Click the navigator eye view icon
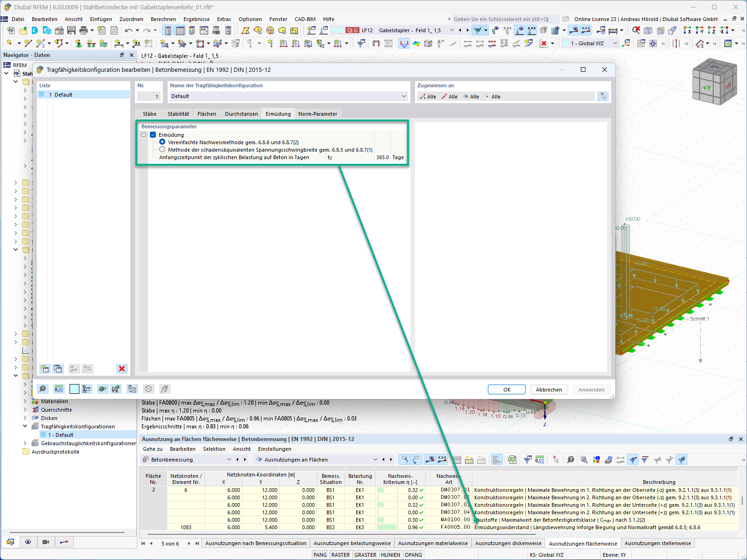Screen dimensions: 747x560 [28, 542]
